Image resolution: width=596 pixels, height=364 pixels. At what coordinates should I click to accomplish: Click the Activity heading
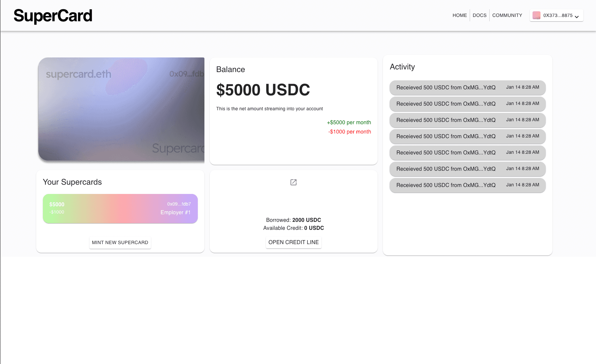402,67
